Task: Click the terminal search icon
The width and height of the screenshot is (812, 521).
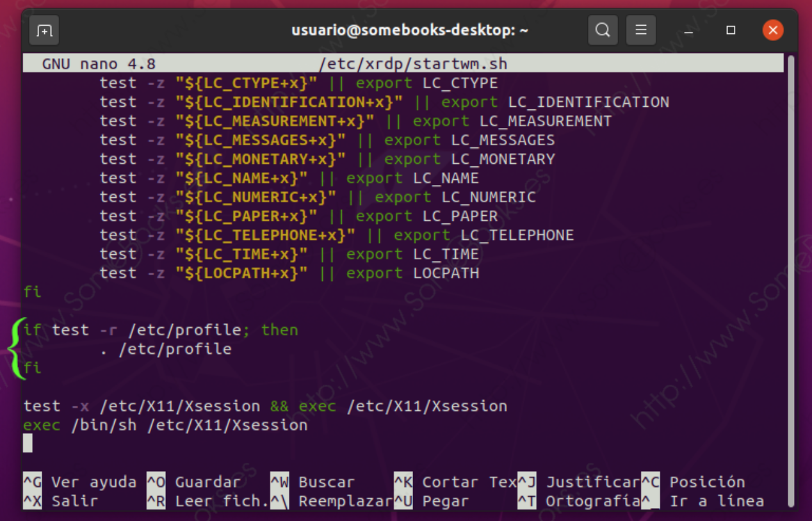Action: click(x=602, y=30)
